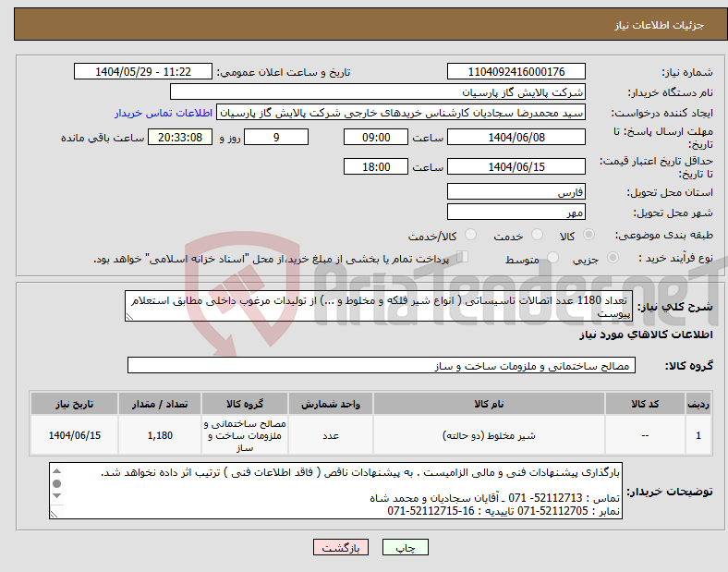The image size is (728, 572).
Task: Click کد کالا column header
Action: click(645, 404)
